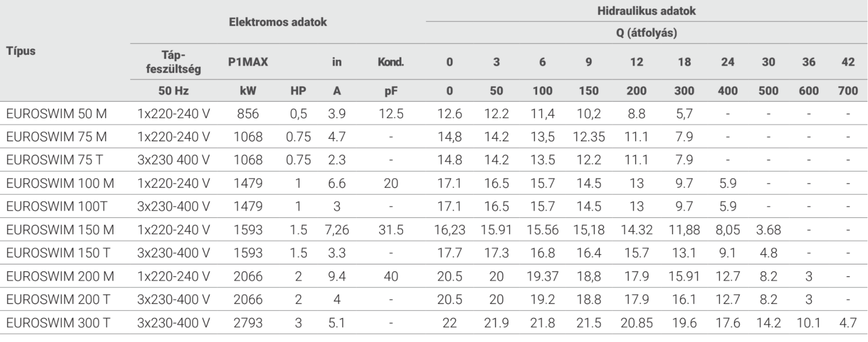Screen dimensions: 868x342
Task: Select the EUROSWIM 300 T row label
Action: click(x=58, y=323)
